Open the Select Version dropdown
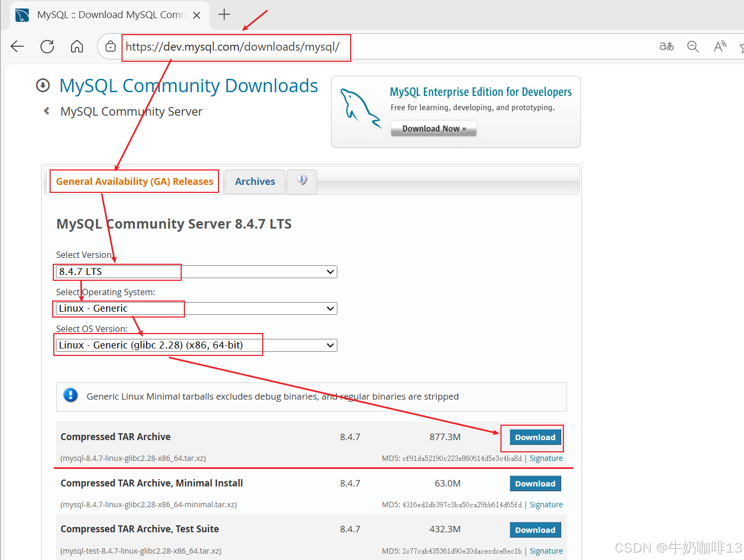Image resolution: width=744 pixels, height=560 pixels. 197,272
